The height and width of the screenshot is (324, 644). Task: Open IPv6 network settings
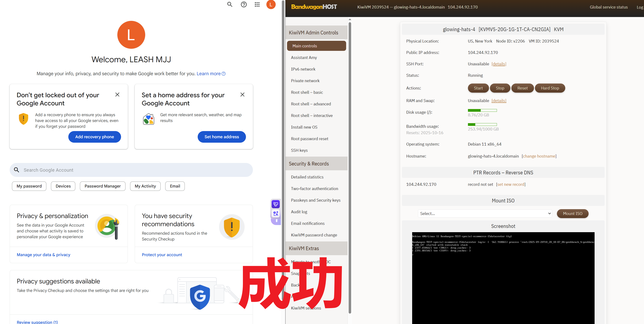pos(303,69)
